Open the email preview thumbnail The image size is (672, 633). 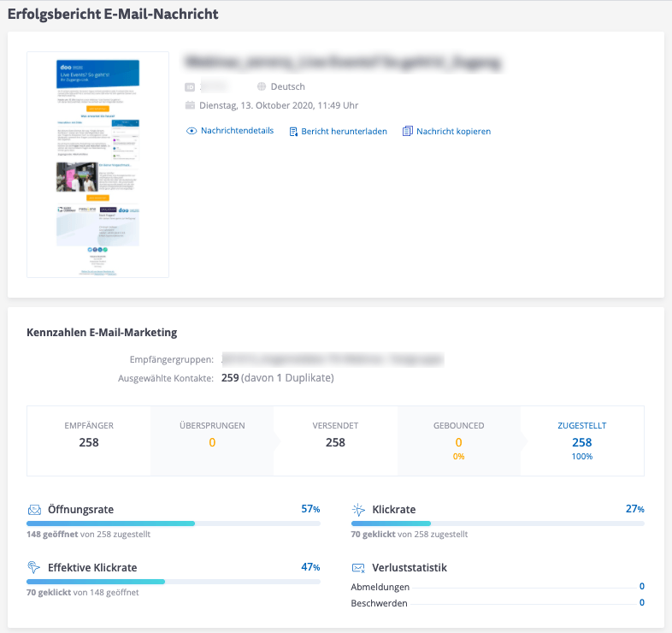pyautogui.click(x=97, y=165)
